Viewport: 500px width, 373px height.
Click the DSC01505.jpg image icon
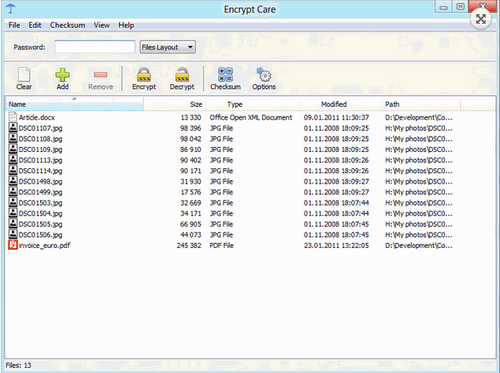[x=13, y=224]
